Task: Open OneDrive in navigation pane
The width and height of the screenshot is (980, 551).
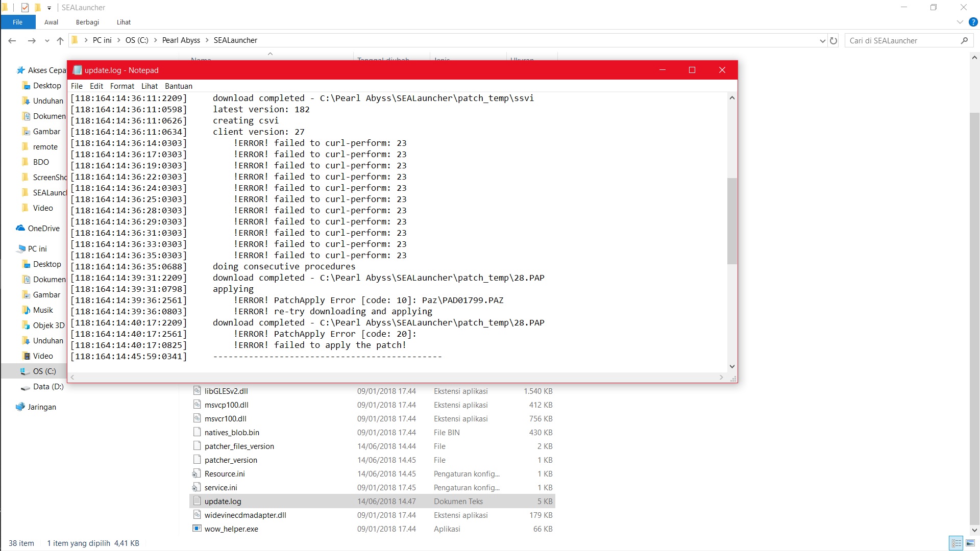Action: pyautogui.click(x=43, y=229)
